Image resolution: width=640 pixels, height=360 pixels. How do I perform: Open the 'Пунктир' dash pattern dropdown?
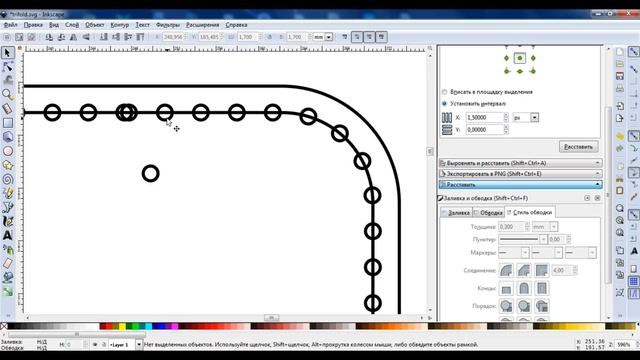coord(543,240)
